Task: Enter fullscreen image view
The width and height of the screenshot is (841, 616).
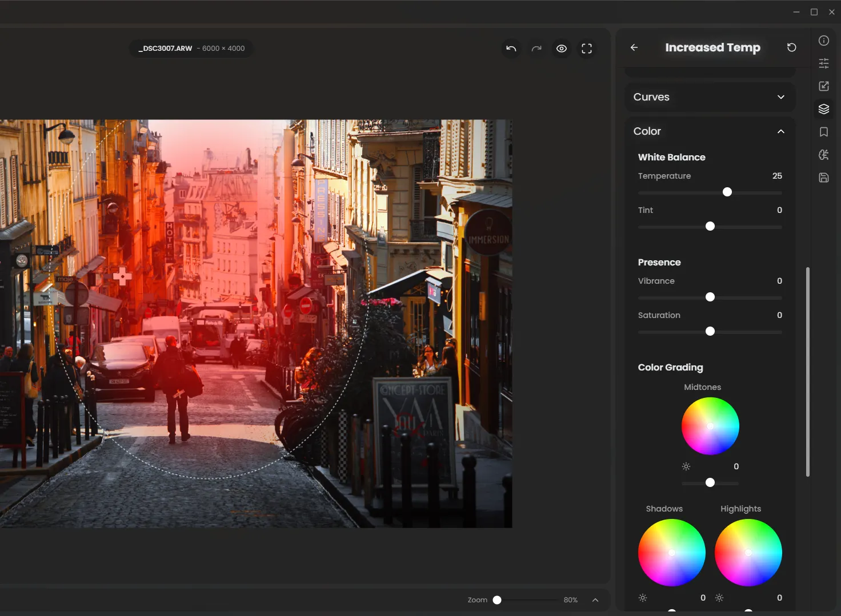Action: (587, 49)
